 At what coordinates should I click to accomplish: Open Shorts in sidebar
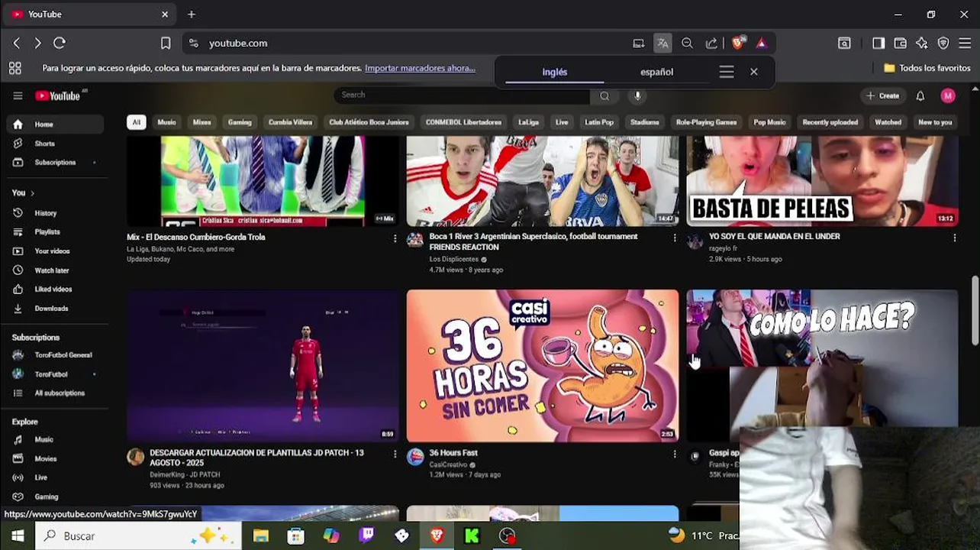[55, 144]
